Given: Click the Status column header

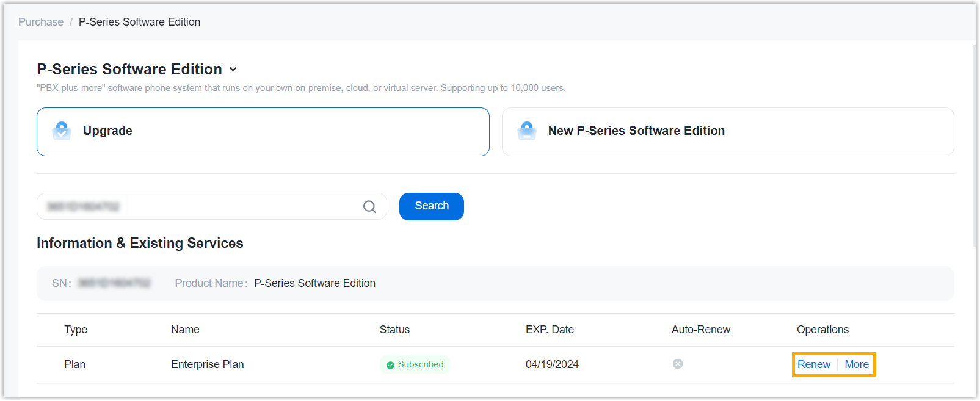Looking at the screenshot, I should pos(394,330).
